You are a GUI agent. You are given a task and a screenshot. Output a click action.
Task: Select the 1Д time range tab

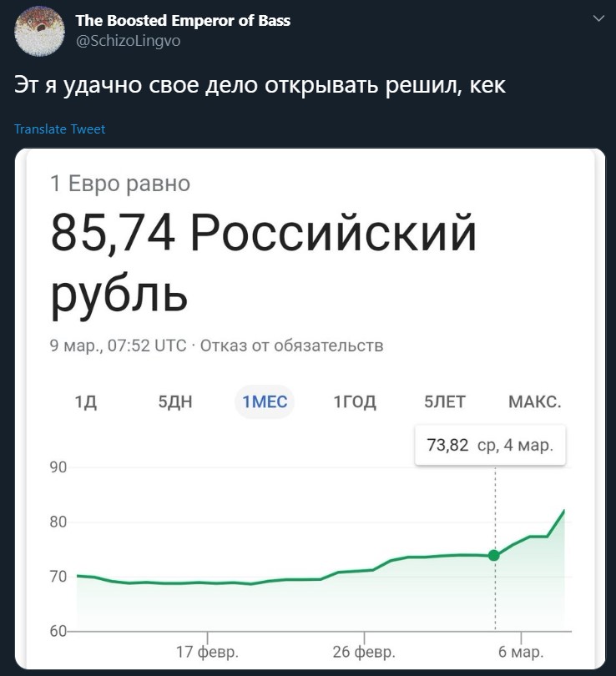(x=86, y=401)
